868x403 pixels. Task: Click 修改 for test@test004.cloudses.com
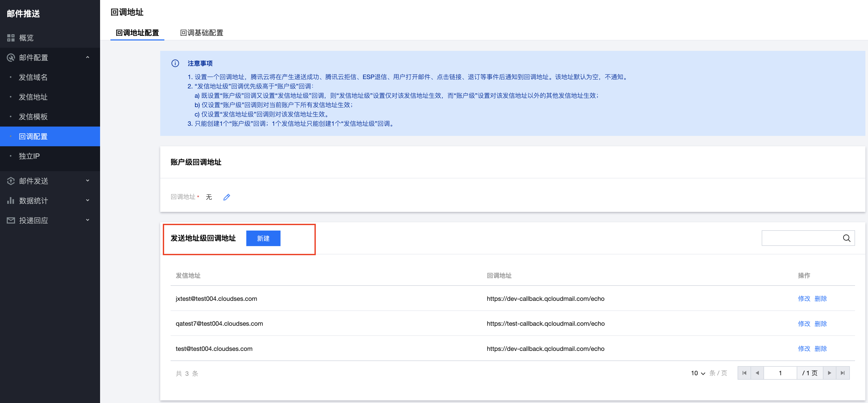click(x=804, y=349)
